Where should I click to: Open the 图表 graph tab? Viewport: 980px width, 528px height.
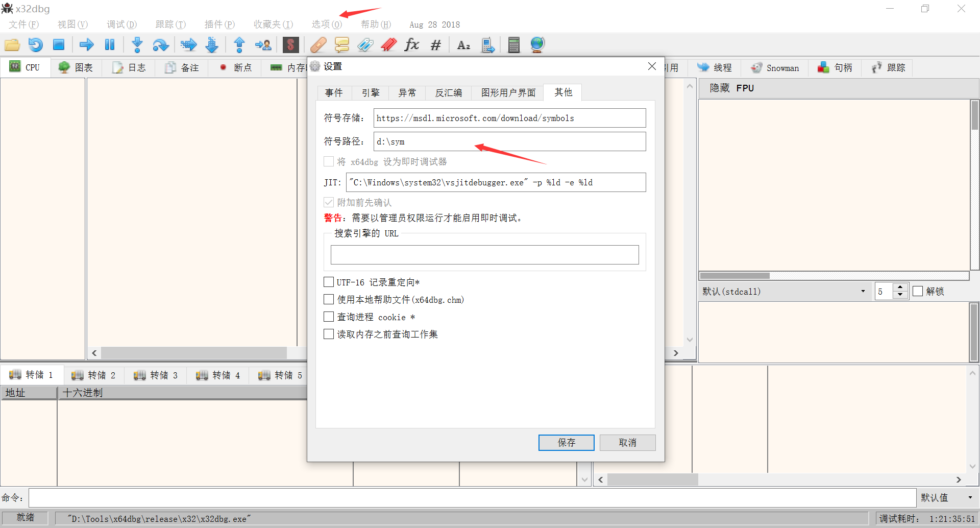coord(76,67)
